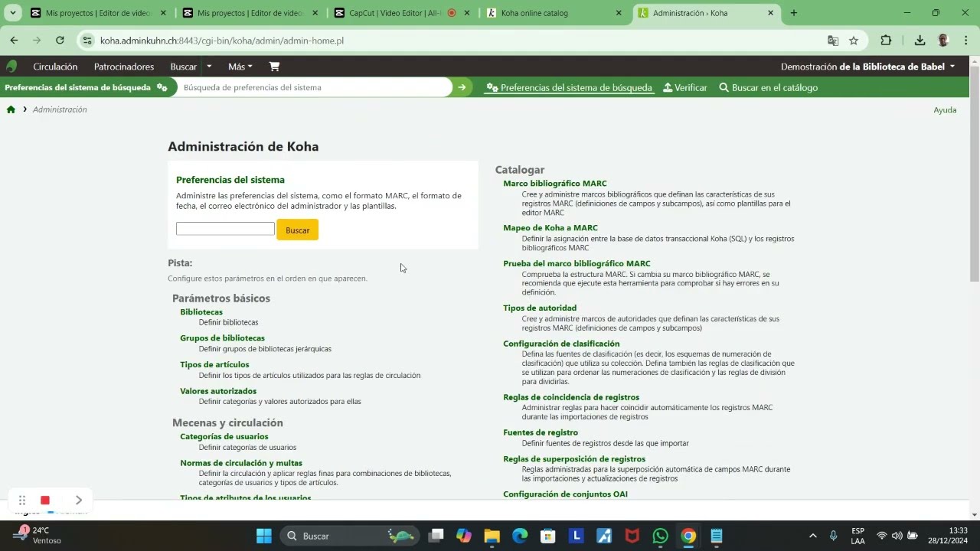
Task: Show hidden system tray icons chevron
Action: pos(812,536)
